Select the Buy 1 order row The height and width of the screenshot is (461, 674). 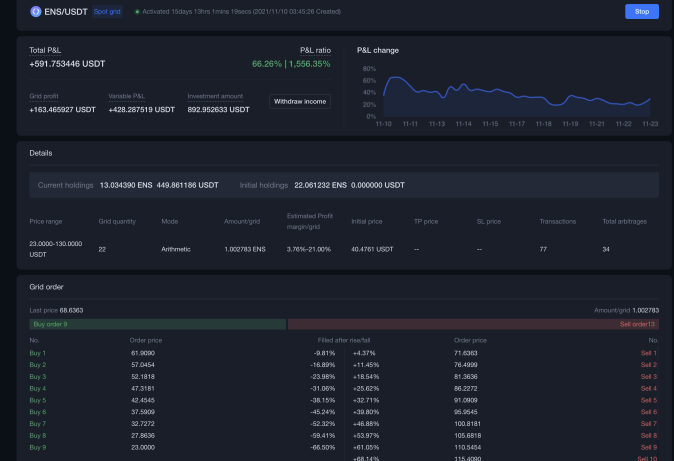(38, 353)
